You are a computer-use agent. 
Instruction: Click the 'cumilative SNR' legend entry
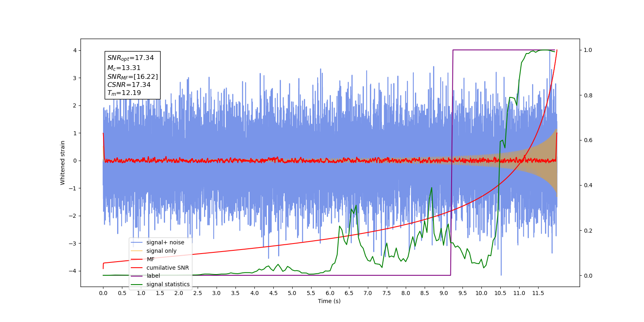tap(167, 268)
